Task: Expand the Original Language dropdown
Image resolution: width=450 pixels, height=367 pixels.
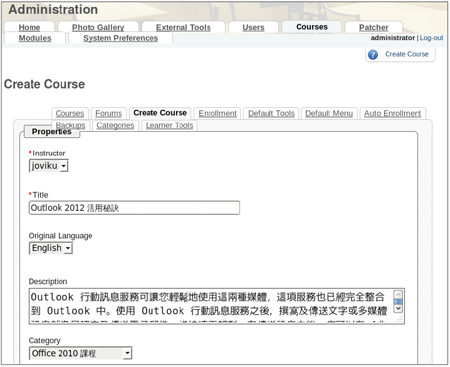Action: point(51,248)
